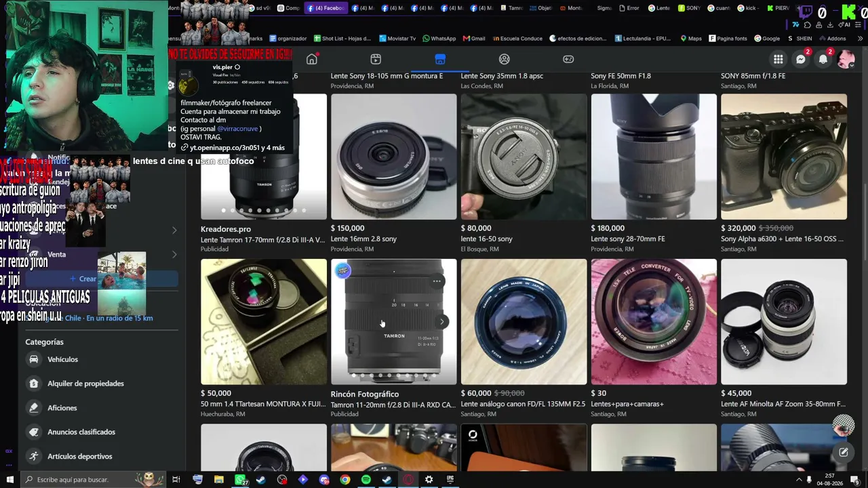Open Canon FD/FL 135MM lens photo

click(x=524, y=322)
